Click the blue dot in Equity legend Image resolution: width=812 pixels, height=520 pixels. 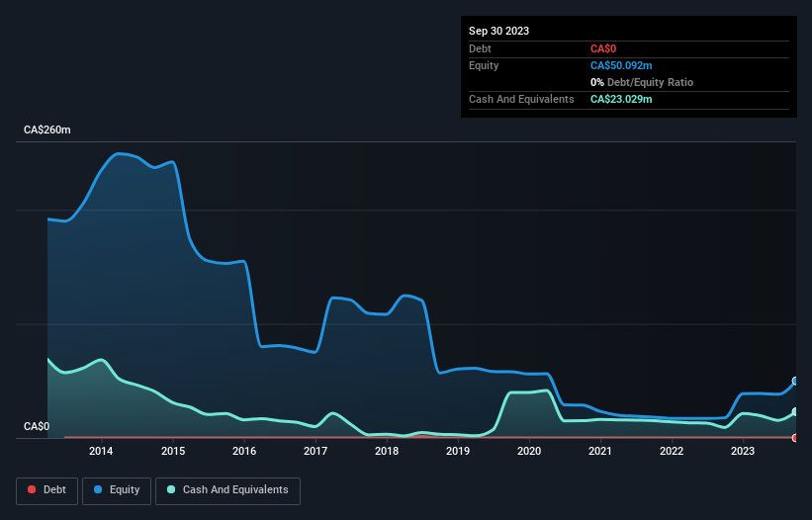pyautogui.click(x=98, y=489)
